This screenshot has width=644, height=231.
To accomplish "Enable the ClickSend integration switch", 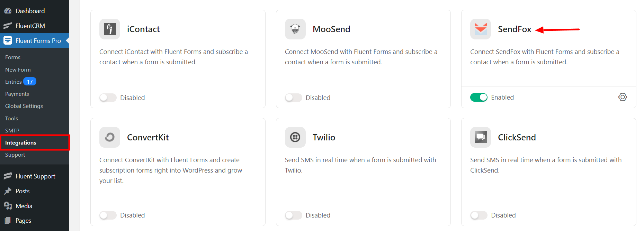I will tap(478, 215).
